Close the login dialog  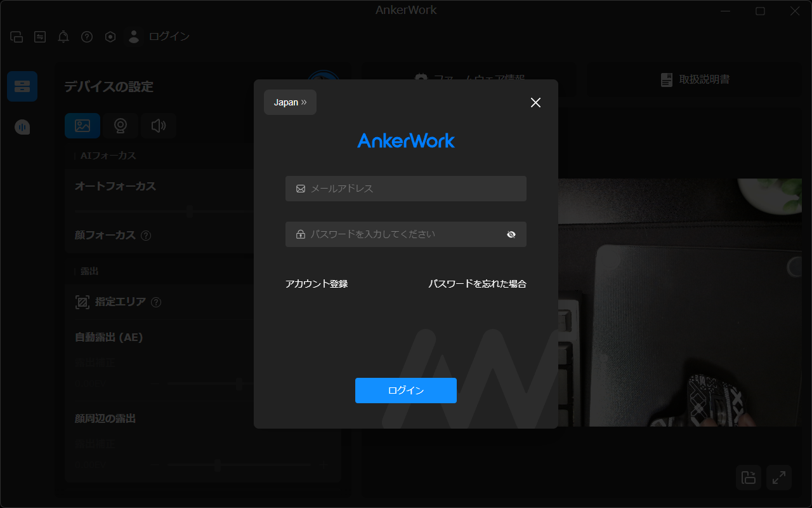point(535,102)
